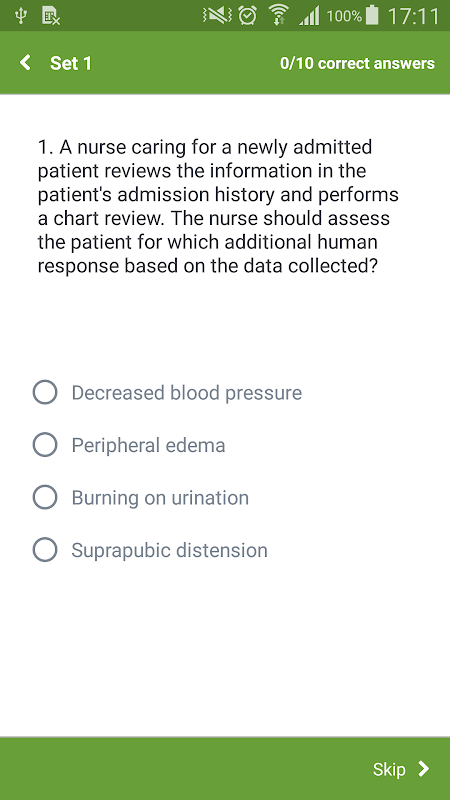Tap the 0/10 correct answers counter

point(357,63)
